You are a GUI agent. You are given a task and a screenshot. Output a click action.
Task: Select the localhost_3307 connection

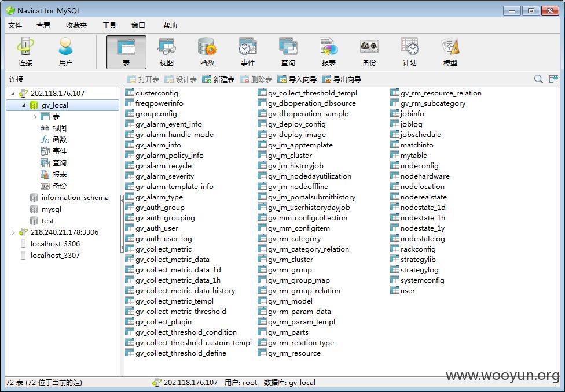click(x=50, y=255)
